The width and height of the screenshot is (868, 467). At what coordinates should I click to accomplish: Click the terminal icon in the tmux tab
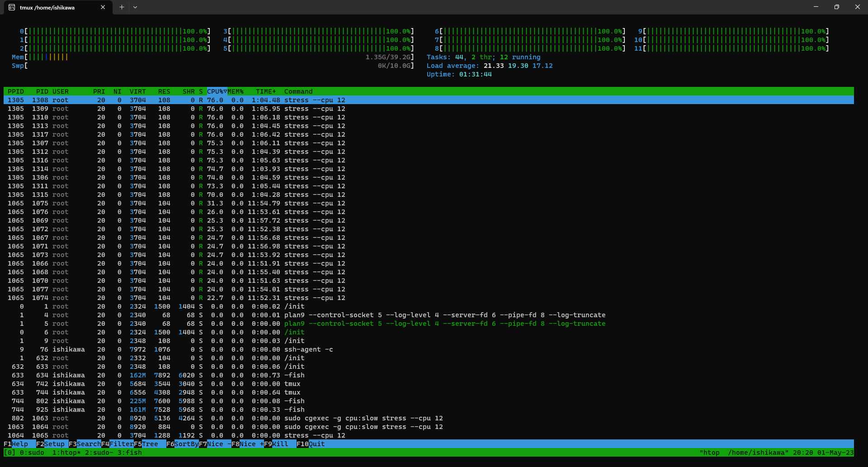point(12,7)
